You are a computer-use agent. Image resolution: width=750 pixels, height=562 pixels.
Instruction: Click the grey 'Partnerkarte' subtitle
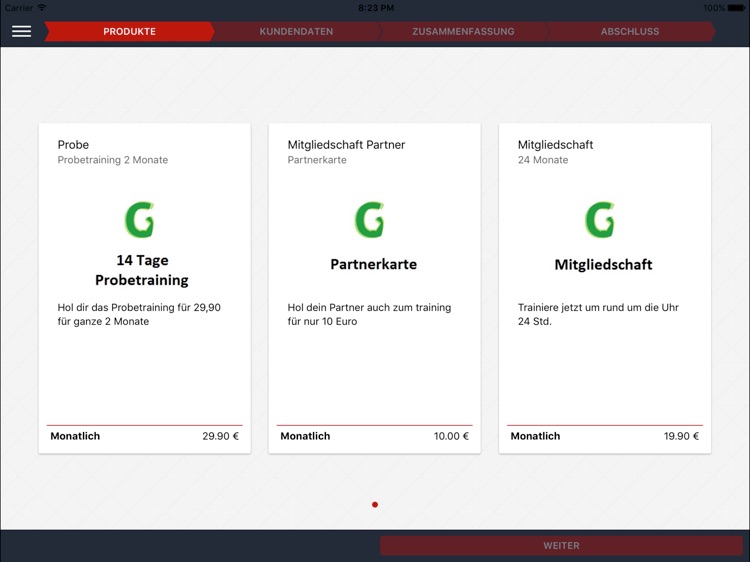point(317,160)
